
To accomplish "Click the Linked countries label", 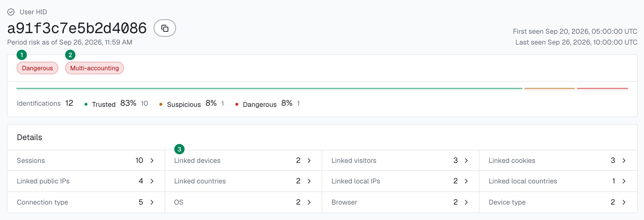I will coord(200,181).
